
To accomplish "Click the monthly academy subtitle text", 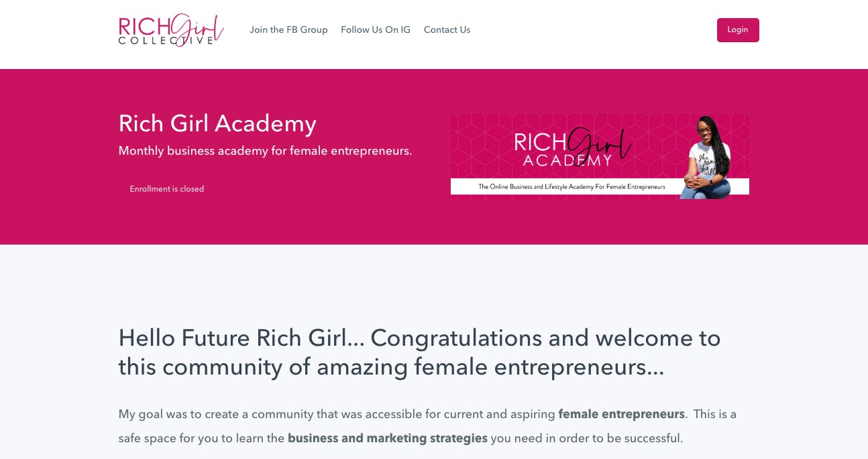I will 265,151.
